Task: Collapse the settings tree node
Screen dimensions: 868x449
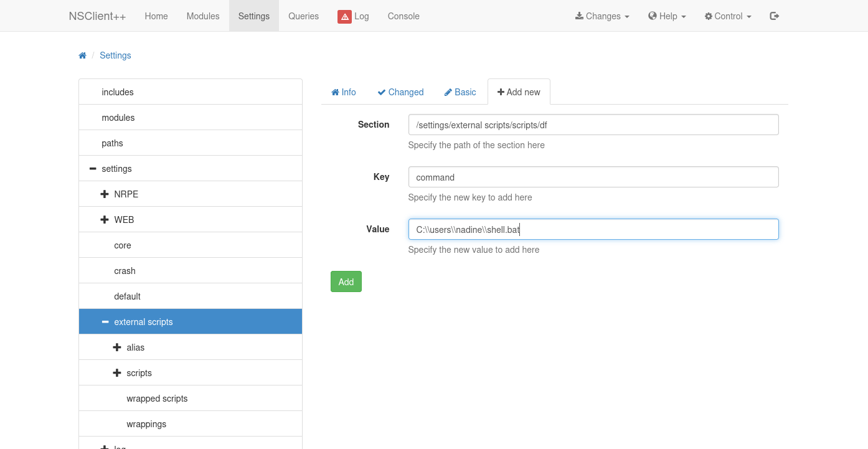Action: [x=93, y=169]
